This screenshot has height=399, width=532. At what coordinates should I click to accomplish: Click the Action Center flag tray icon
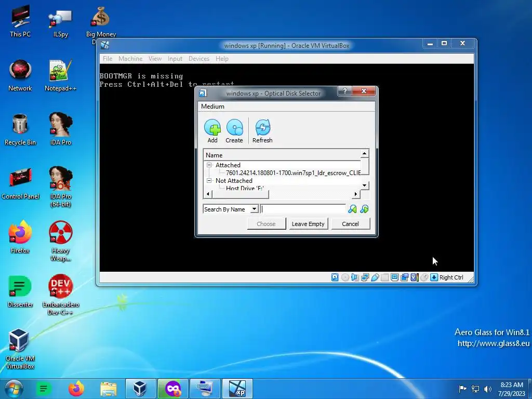pyautogui.click(x=462, y=389)
